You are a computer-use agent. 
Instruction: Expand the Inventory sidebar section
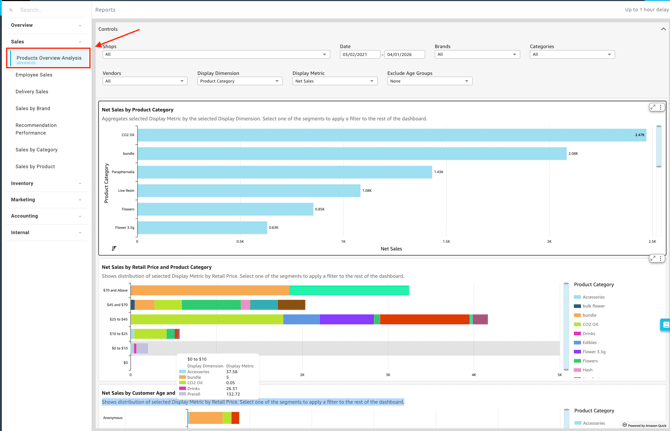[45, 183]
